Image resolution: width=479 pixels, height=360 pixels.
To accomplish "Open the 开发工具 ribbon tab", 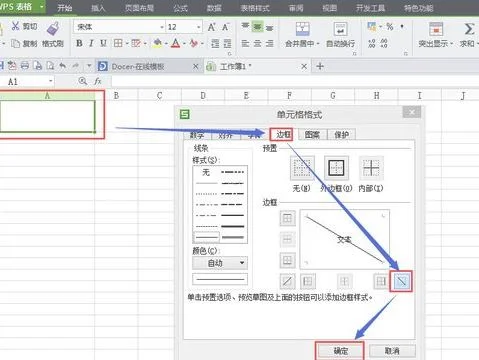I will 370,8.
